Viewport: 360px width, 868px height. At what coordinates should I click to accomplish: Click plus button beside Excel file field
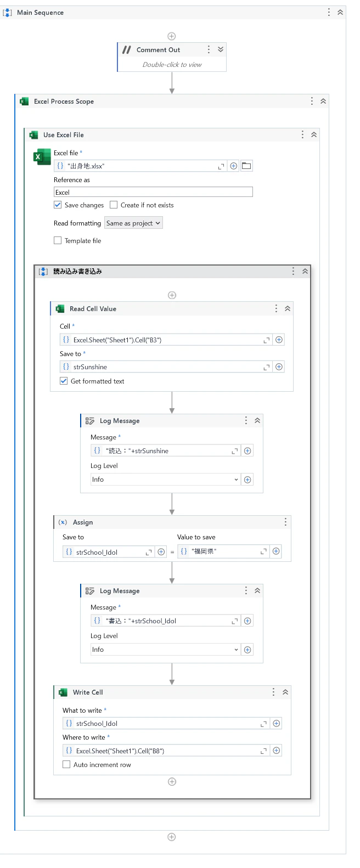234,166
